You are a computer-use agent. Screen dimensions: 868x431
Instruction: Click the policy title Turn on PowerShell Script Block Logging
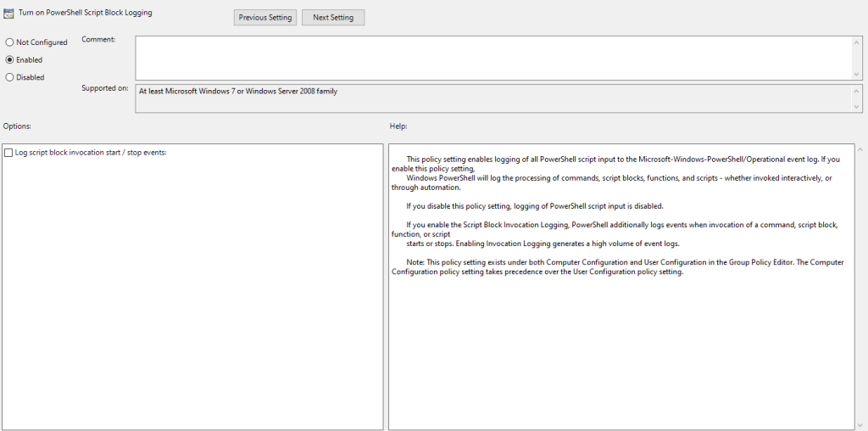pos(85,14)
